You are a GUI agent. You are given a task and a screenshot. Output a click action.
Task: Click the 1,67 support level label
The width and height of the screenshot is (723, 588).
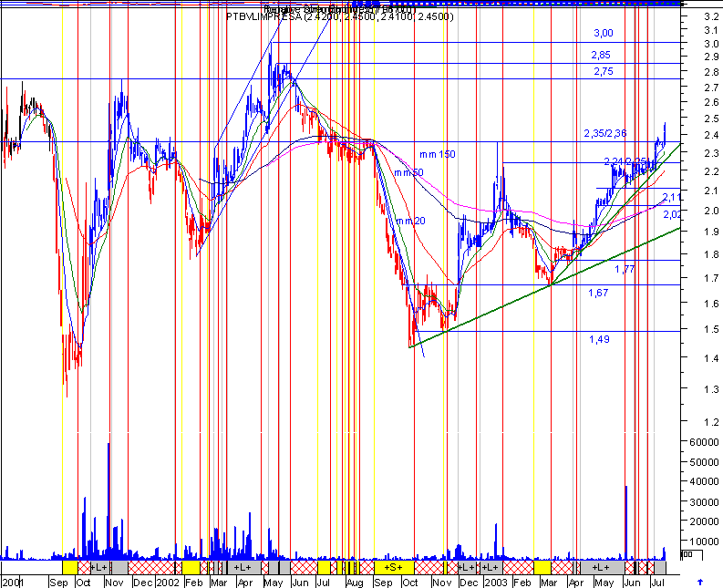pyautogui.click(x=598, y=293)
